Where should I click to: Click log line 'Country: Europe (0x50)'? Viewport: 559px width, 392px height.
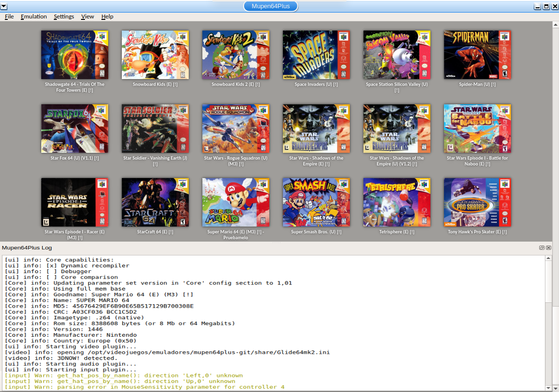(70, 341)
